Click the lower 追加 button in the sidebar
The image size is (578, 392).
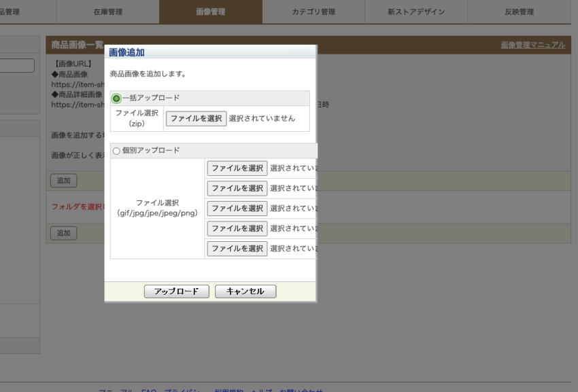pyautogui.click(x=63, y=233)
